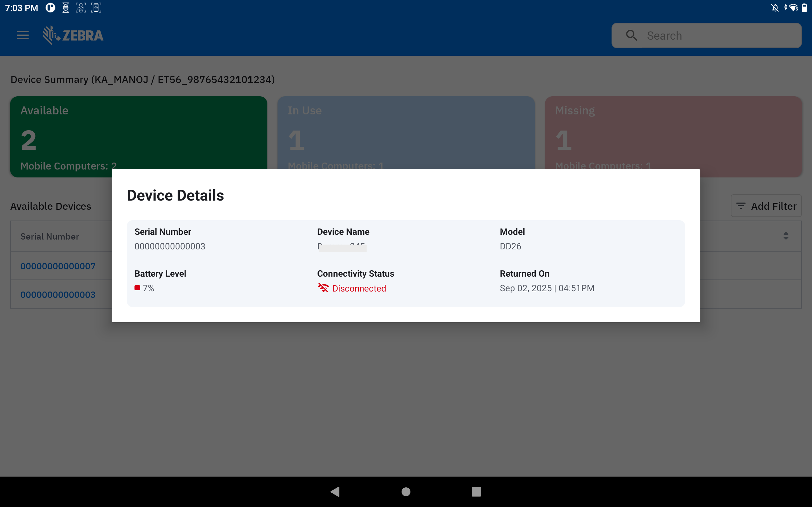Tap the Android back navigation button
This screenshot has height=507, width=812.
(x=335, y=491)
